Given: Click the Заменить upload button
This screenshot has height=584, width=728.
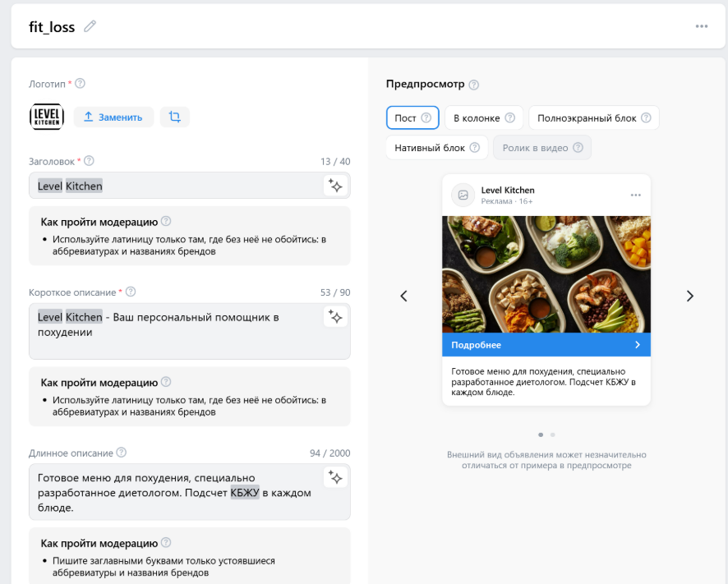Looking at the screenshot, I should [x=113, y=117].
